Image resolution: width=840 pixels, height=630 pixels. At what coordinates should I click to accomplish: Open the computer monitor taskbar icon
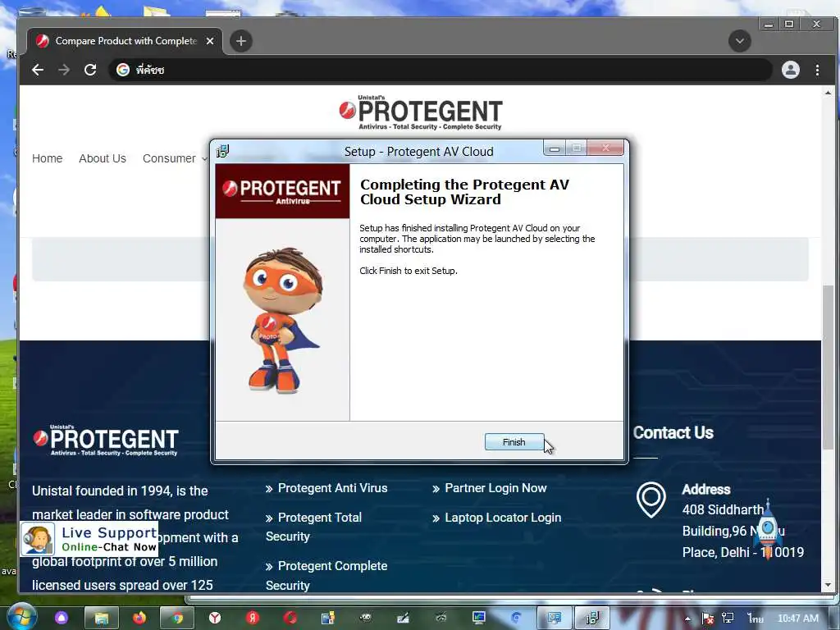[x=478, y=619]
